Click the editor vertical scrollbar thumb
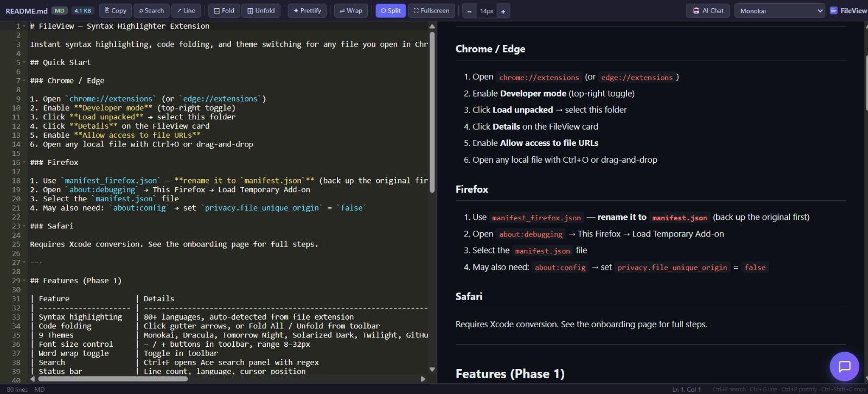 (x=432, y=112)
